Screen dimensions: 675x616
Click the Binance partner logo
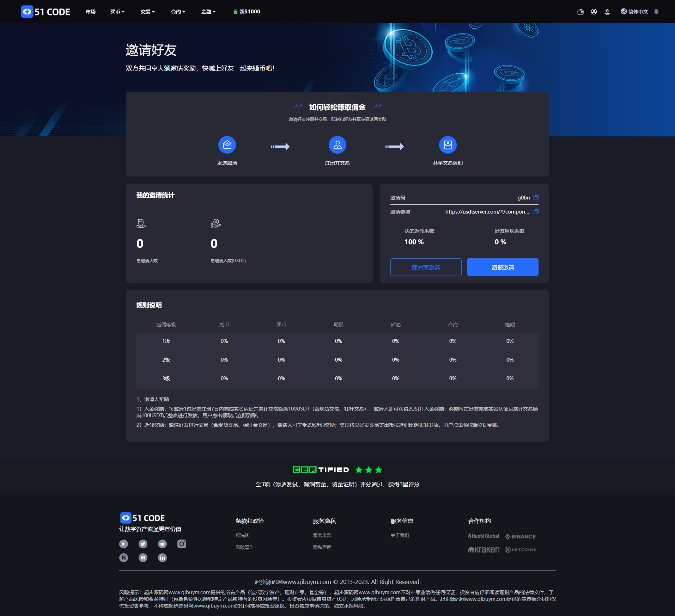pos(521,536)
